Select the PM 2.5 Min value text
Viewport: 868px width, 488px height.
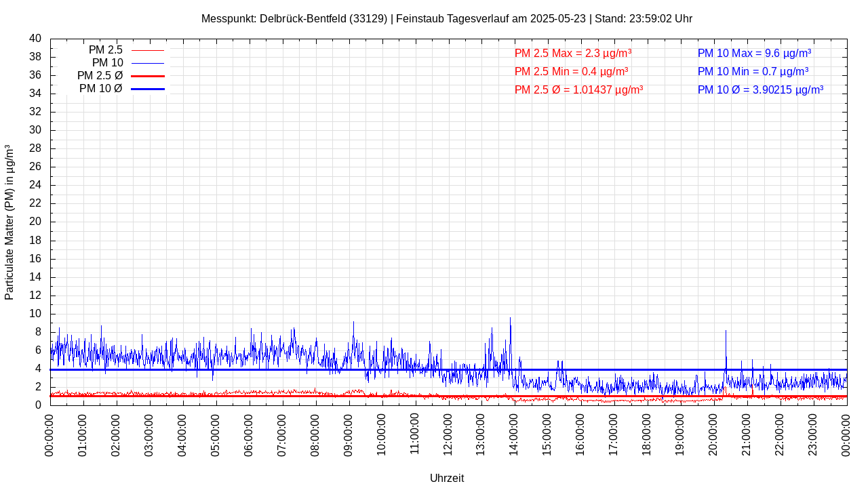[x=571, y=71]
